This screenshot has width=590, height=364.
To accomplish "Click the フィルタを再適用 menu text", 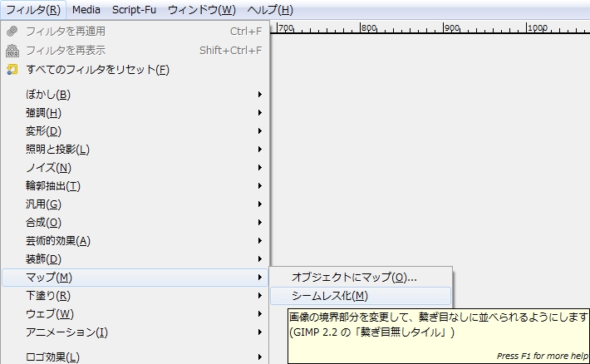I will coord(66,32).
